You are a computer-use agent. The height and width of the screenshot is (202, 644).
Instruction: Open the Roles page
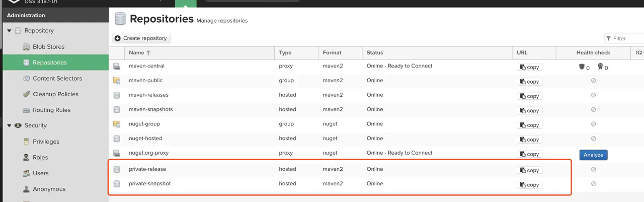(40, 158)
